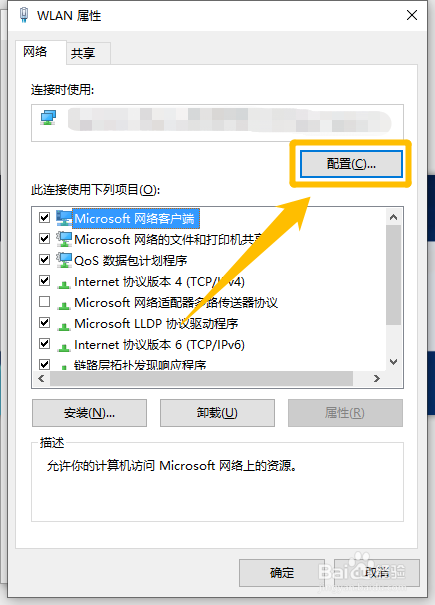Select the 网络 tab
Screen dimensions: 435x605
point(36,51)
